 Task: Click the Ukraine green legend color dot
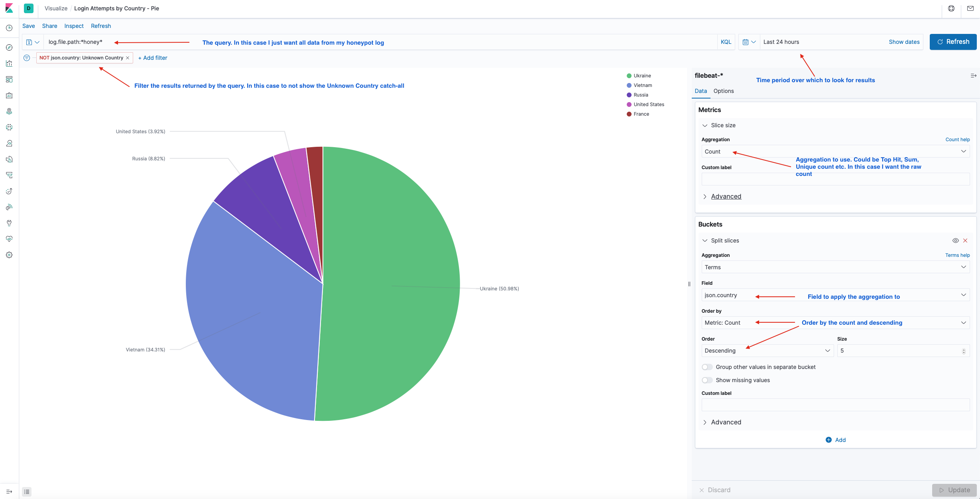point(629,76)
